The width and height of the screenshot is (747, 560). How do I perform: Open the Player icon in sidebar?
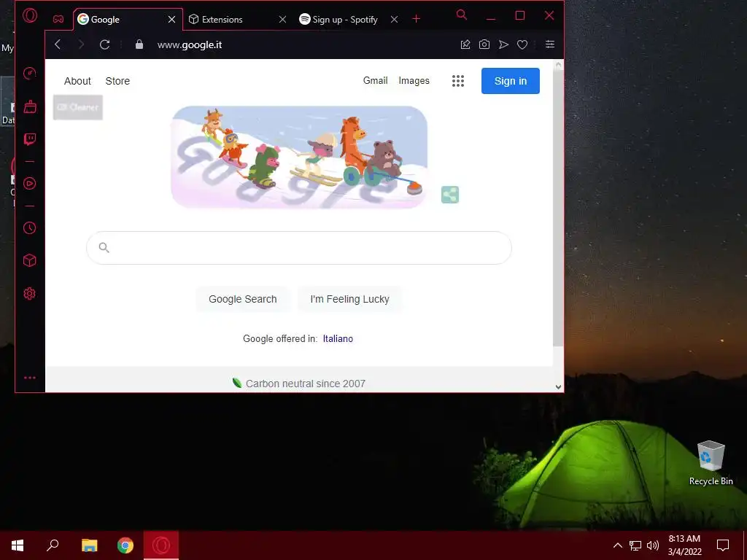pyautogui.click(x=29, y=184)
